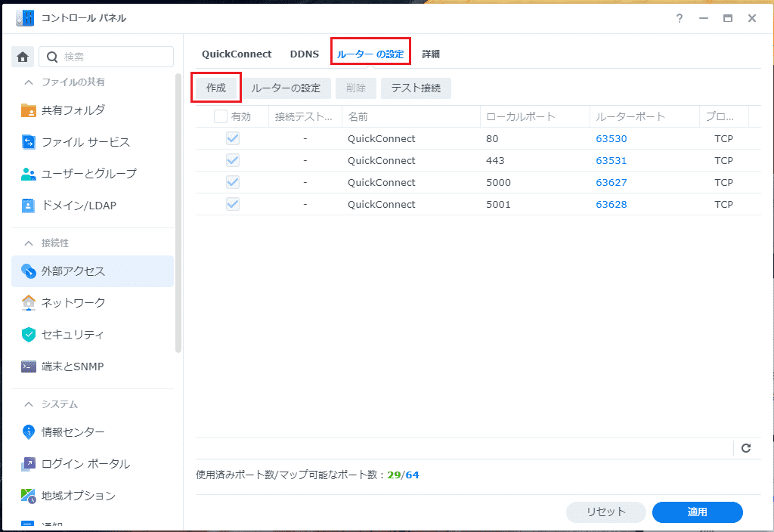Click router port link 63531
This screenshot has width=774, height=532.
click(611, 160)
